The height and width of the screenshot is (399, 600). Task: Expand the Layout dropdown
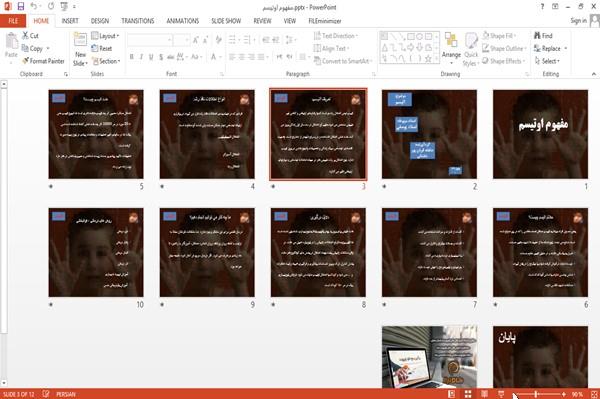click(x=105, y=36)
